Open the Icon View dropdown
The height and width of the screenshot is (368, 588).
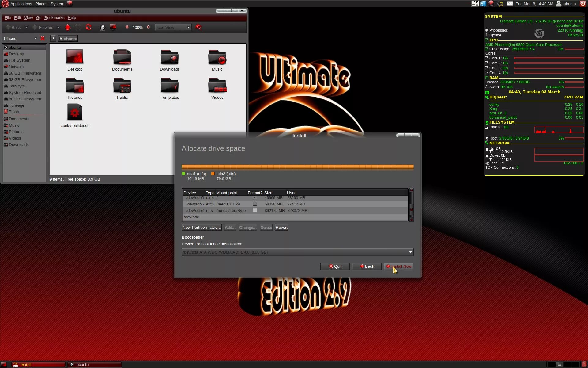point(173,27)
